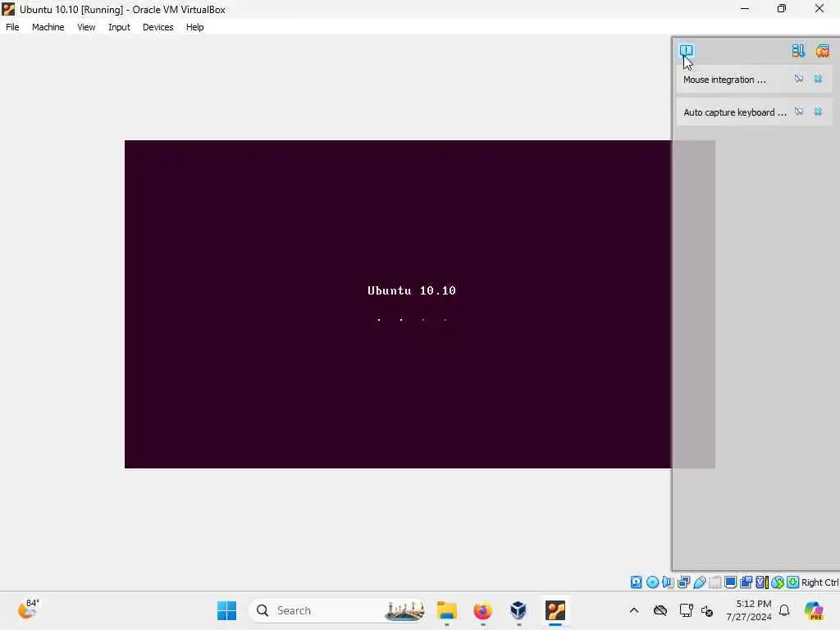Open Firefox from the taskbar
The width and height of the screenshot is (840, 630).
coord(482,610)
